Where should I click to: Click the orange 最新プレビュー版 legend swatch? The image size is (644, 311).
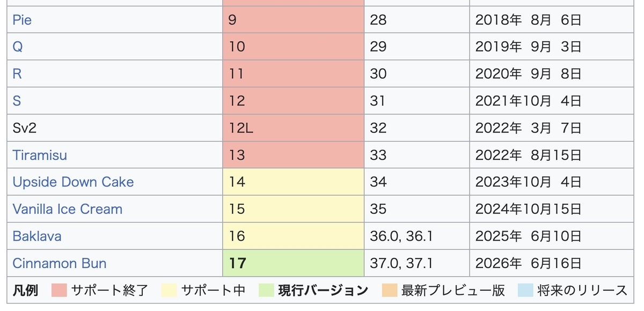(390, 290)
